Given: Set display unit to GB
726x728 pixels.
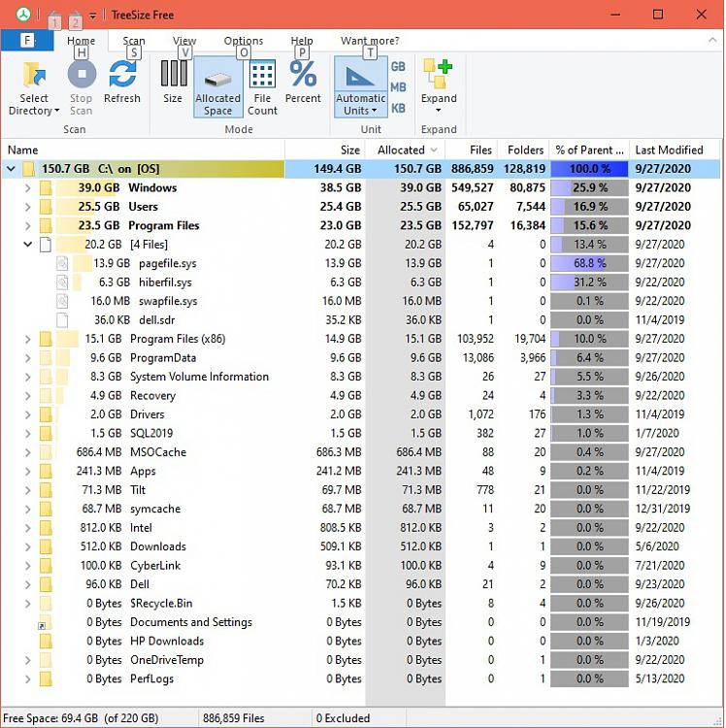Looking at the screenshot, I should coord(398,66).
